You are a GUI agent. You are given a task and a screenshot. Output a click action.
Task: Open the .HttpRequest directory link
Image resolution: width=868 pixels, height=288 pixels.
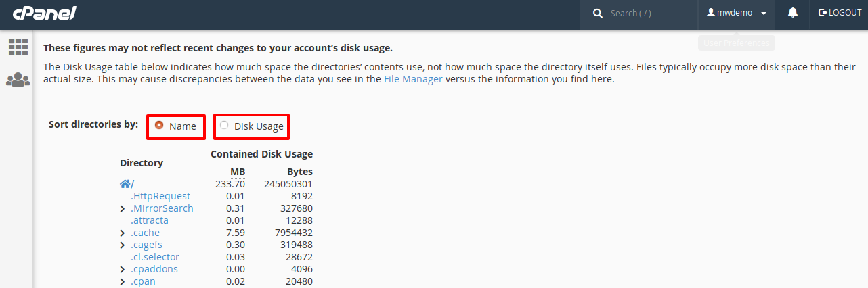(x=160, y=196)
